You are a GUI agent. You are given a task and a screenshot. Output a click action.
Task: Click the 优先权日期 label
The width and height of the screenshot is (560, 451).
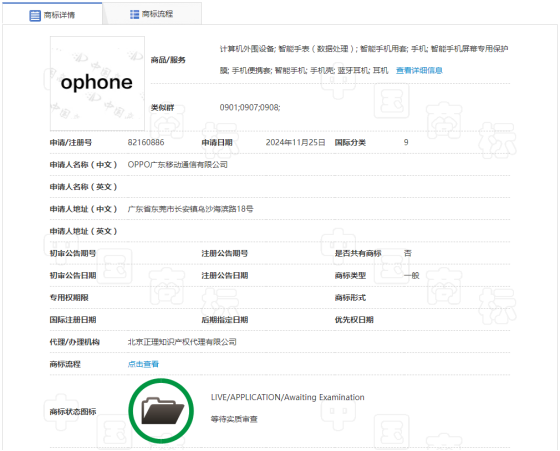[x=354, y=320]
